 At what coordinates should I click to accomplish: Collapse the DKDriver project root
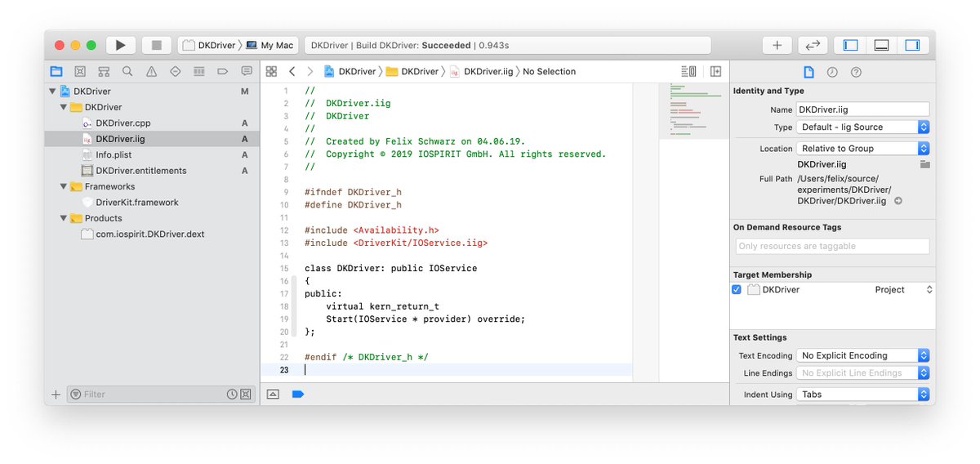point(53,91)
